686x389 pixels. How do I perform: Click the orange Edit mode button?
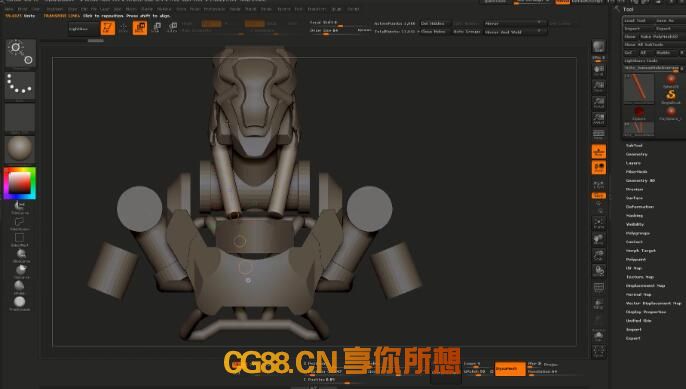coord(108,28)
